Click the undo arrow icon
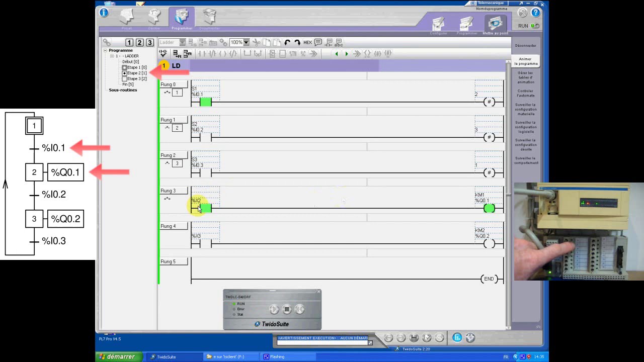Screen dimensions: 644x362 (x=287, y=43)
